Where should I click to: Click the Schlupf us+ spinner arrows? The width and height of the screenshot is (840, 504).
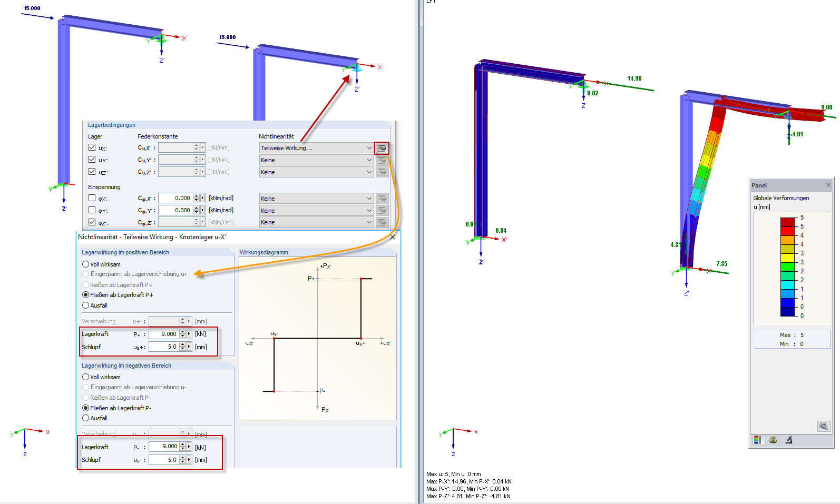point(183,347)
